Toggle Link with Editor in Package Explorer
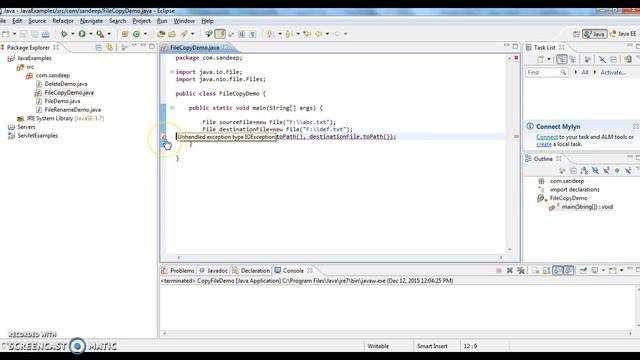Image resolution: width=640 pixels, height=360 pixels. click(x=109, y=48)
